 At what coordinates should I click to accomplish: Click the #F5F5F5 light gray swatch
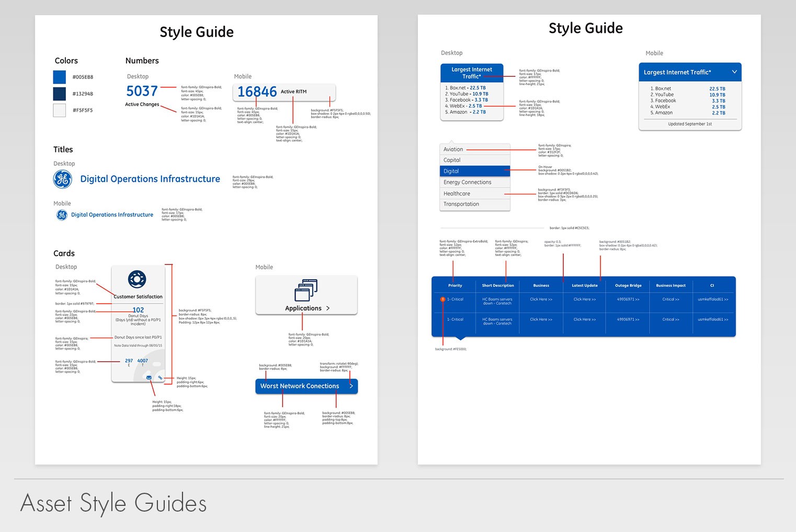(60, 110)
